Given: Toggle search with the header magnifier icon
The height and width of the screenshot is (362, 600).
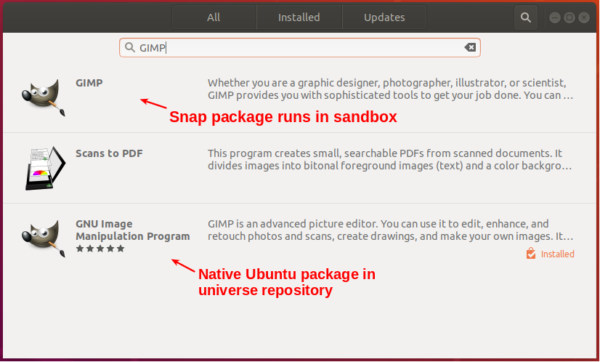Looking at the screenshot, I should [x=526, y=17].
